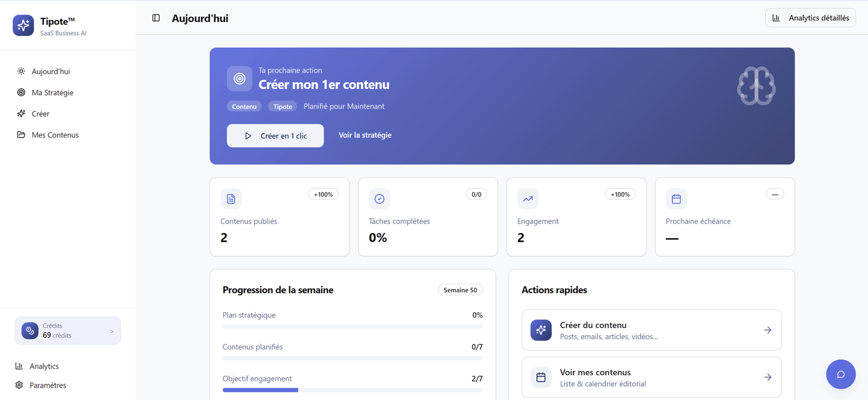Select the Engagement trend arrow icon
The width and height of the screenshot is (868, 400).
[x=528, y=198]
